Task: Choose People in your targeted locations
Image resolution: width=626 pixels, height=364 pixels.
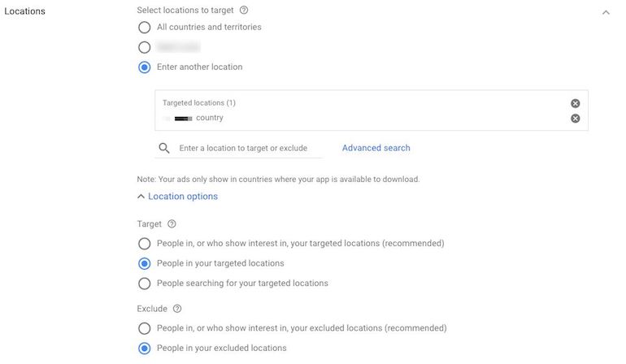Action: tap(144, 263)
